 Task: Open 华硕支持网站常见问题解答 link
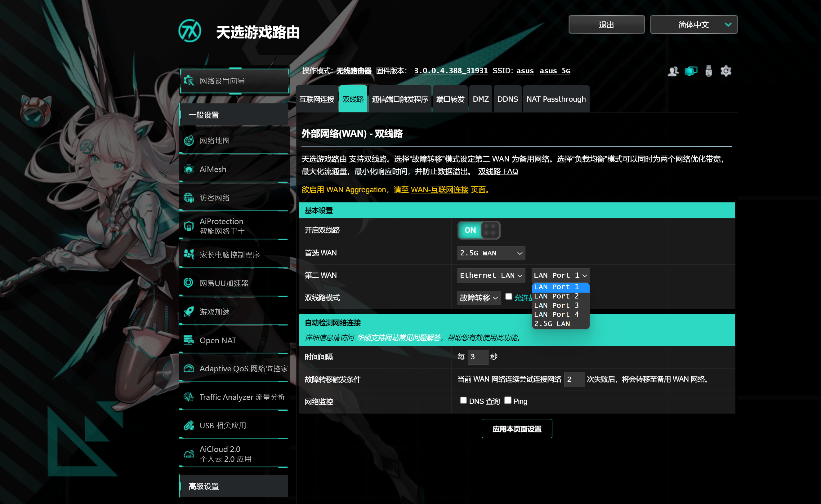click(399, 338)
